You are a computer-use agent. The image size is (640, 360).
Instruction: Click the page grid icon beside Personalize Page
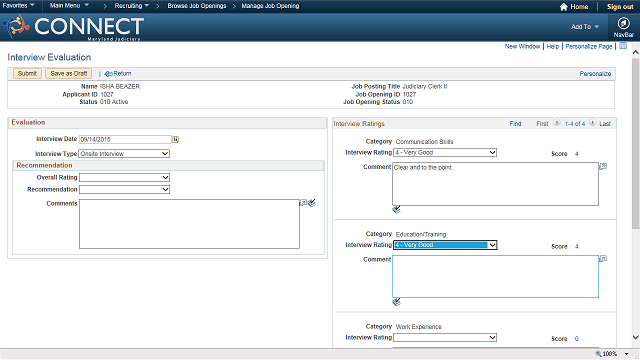623,46
